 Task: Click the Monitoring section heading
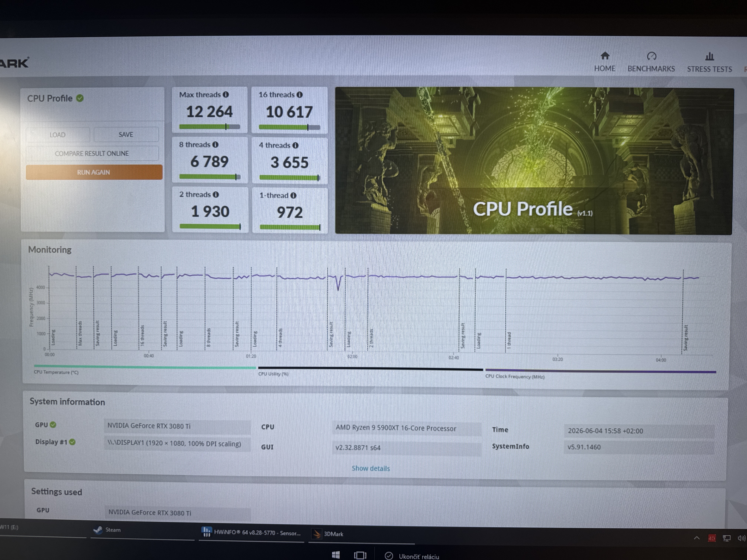coord(50,249)
